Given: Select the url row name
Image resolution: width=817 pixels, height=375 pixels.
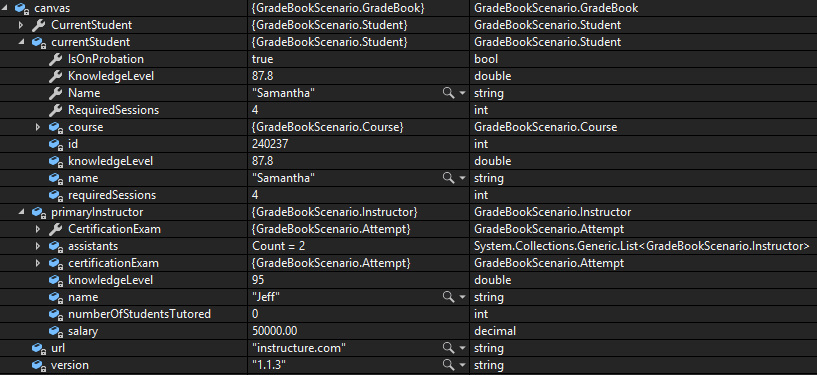Looking at the screenshot, I should [x=58, y=348].
